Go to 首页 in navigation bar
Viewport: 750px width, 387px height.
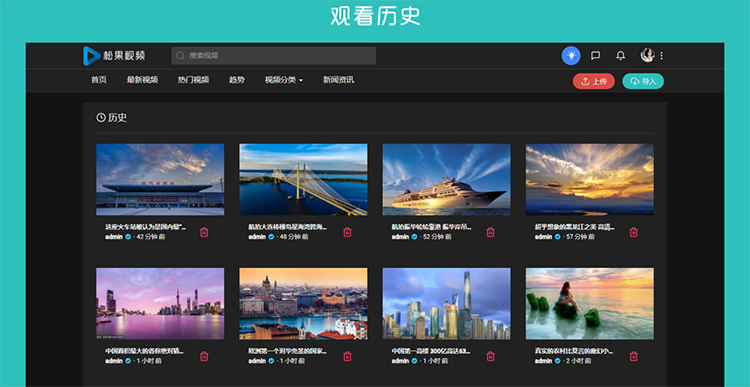(x=99, y=80)
